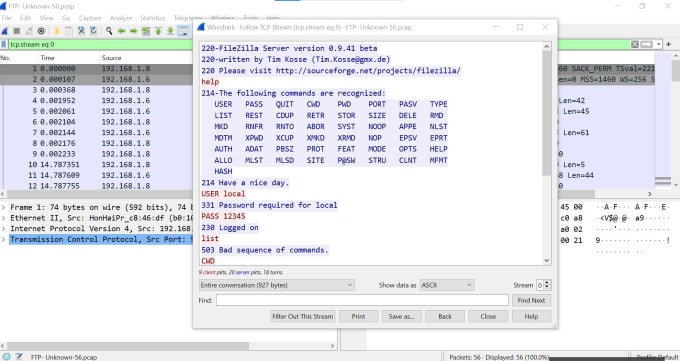Open capture options (gear icon)

coord(41,31)
